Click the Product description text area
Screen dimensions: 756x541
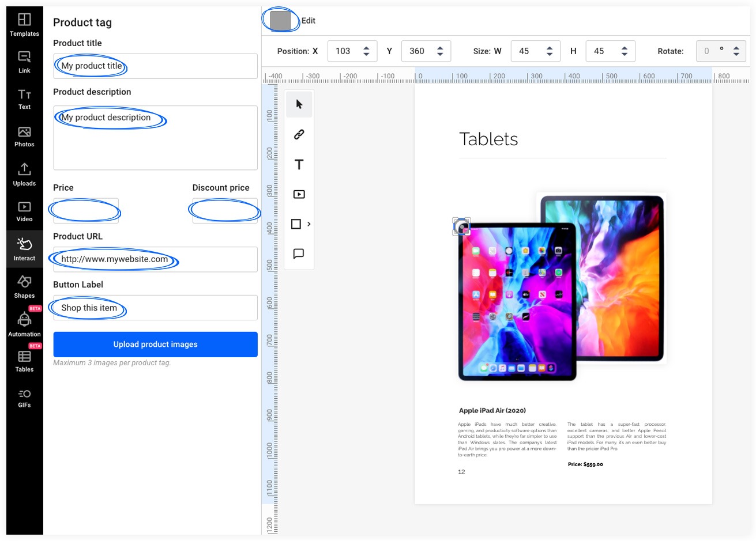pos(155,138)
